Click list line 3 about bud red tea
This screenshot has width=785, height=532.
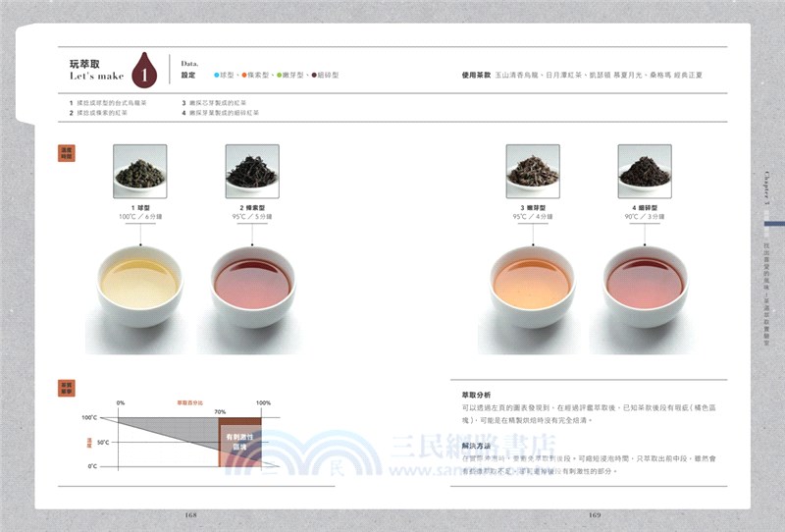(x=214, y=103)
